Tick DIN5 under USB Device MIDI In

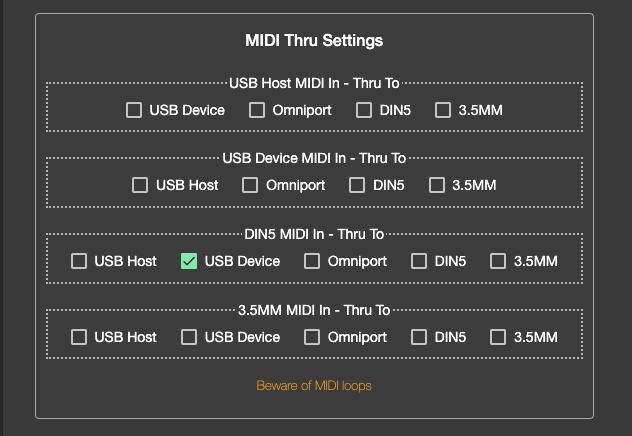[x=357, y=185]
